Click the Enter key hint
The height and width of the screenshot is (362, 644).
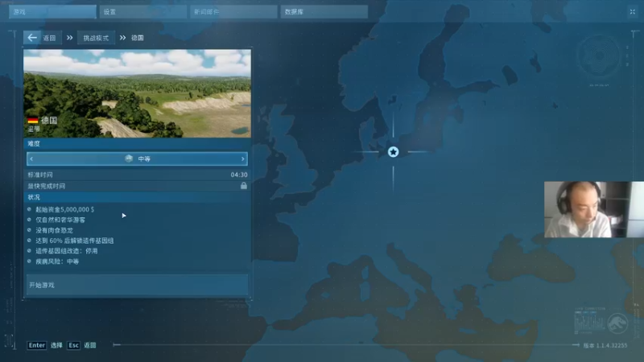coord(36,345)
